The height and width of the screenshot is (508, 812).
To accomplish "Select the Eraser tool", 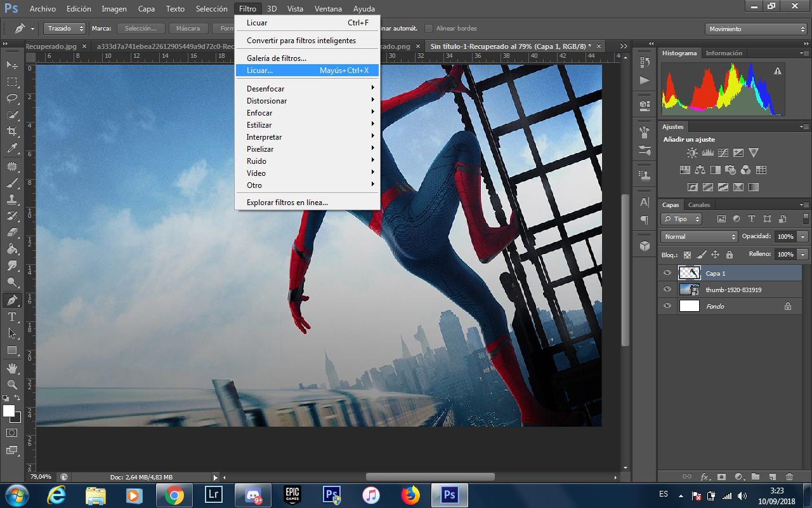I will pos(12,232).
